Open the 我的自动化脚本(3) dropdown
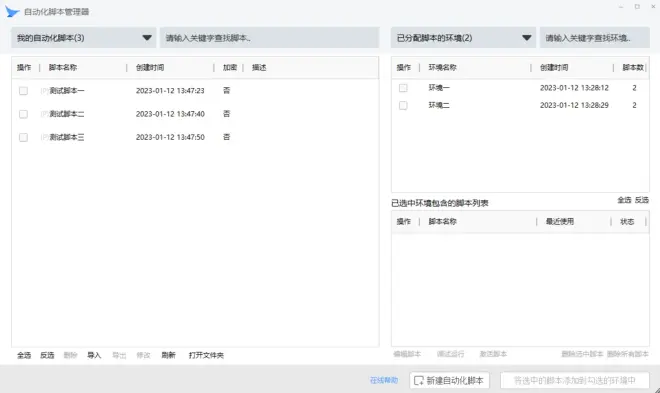 tap(84, 38)
